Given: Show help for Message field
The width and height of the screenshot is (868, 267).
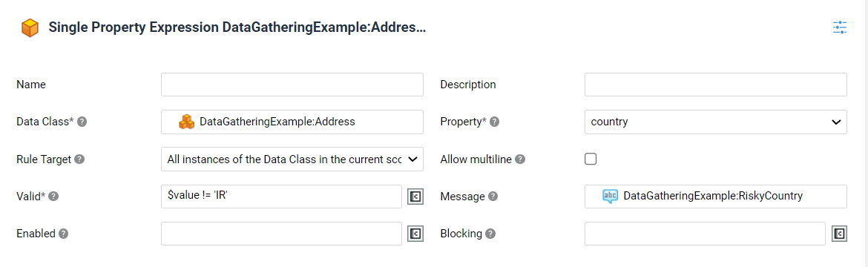Looking at the screenshot, I should click(493, 196).
